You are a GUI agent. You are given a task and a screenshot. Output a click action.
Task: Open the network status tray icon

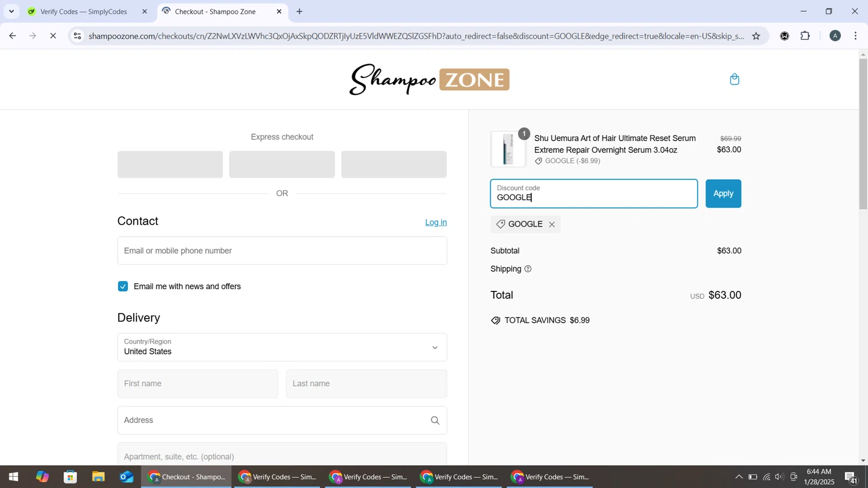766,477
